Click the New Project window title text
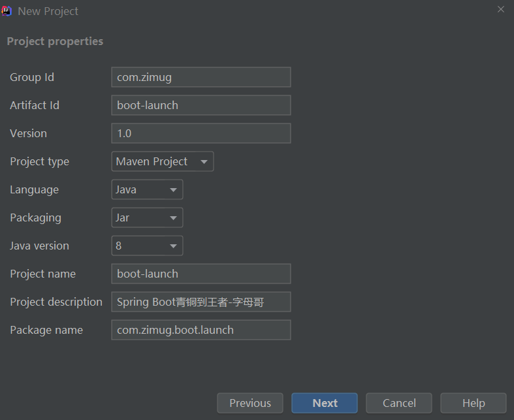The width and height of the screenshot is (514, 420). coord(48,11)
